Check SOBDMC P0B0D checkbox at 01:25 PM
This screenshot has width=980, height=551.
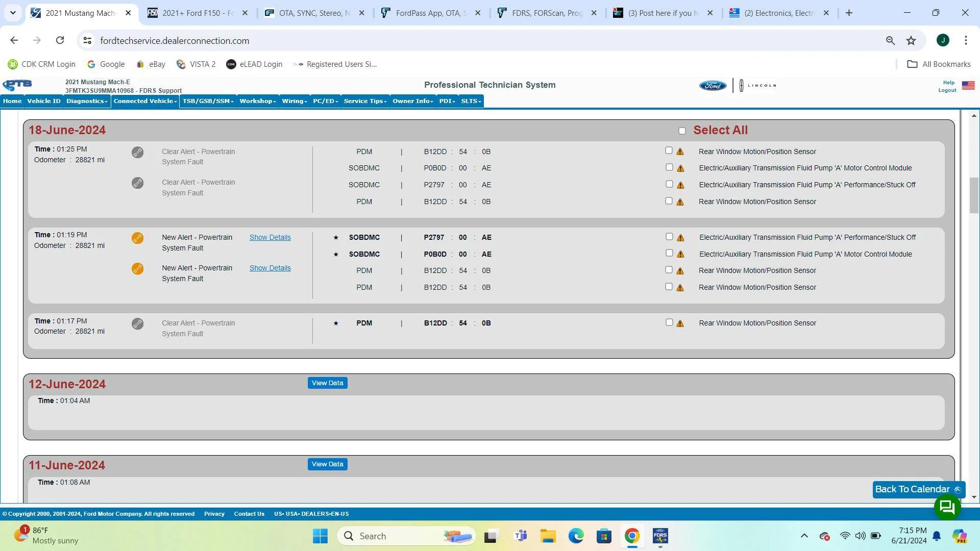669,167
